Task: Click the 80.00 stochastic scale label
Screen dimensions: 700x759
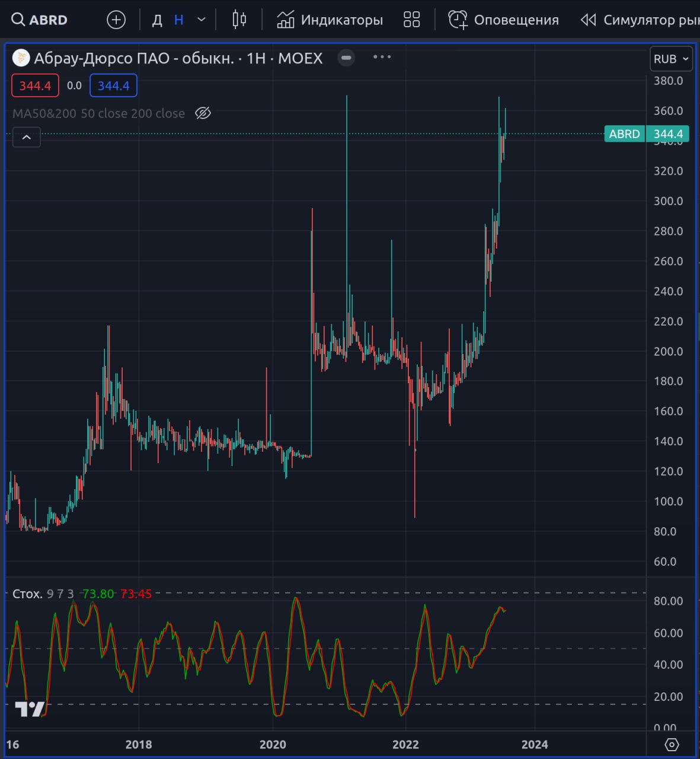Action: click(x=668, y=601)
